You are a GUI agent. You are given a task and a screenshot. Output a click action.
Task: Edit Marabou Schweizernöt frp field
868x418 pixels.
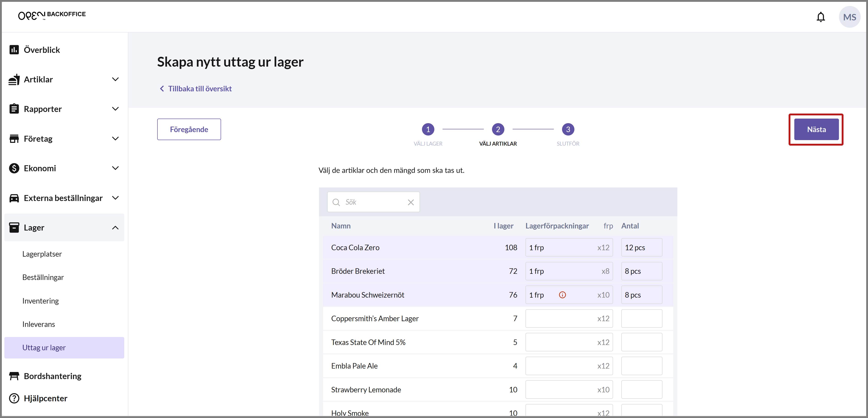click(569, 295)
